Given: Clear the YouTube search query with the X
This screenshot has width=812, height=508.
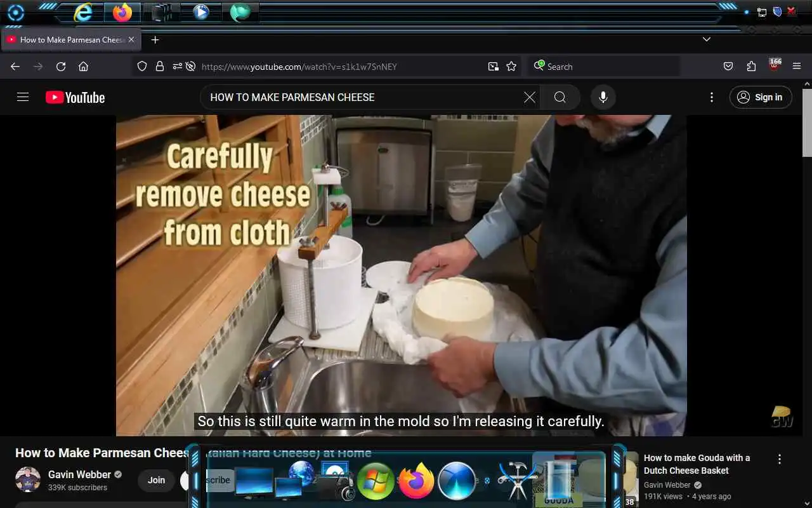Looking at the screenshot, I should pos(530,97).
